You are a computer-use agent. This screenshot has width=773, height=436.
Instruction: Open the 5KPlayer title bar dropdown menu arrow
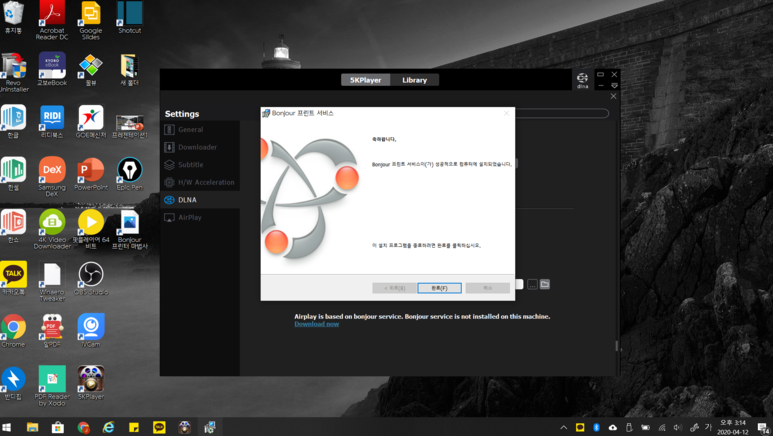tap(614, 86)
